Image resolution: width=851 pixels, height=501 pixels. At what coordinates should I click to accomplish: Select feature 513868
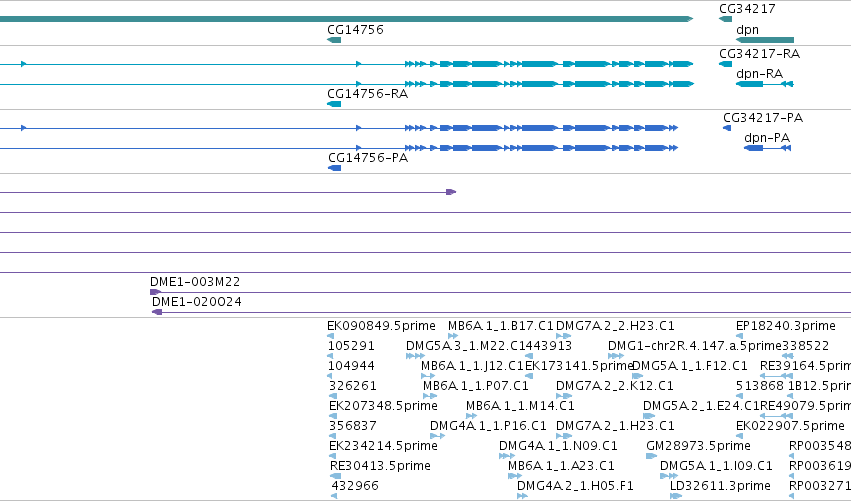pyautogui.click(x=760, y=386)
